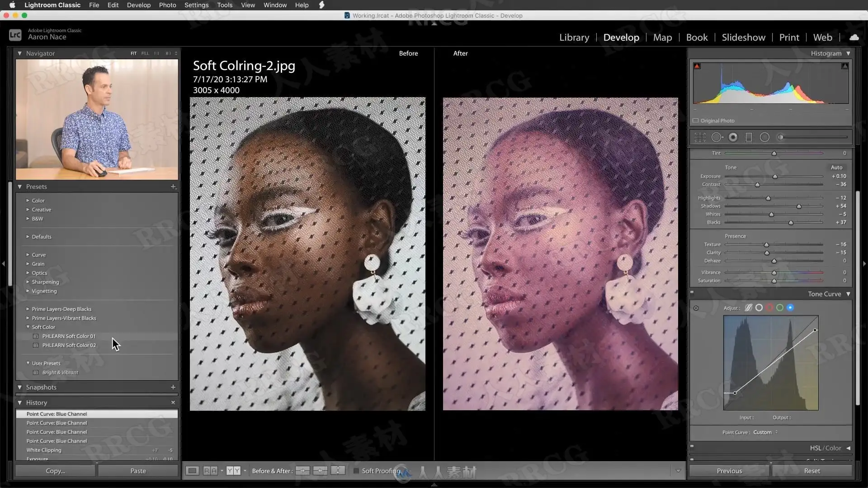Click the Reset button
This screenshot has height=488, width=868.
point(812,471)
